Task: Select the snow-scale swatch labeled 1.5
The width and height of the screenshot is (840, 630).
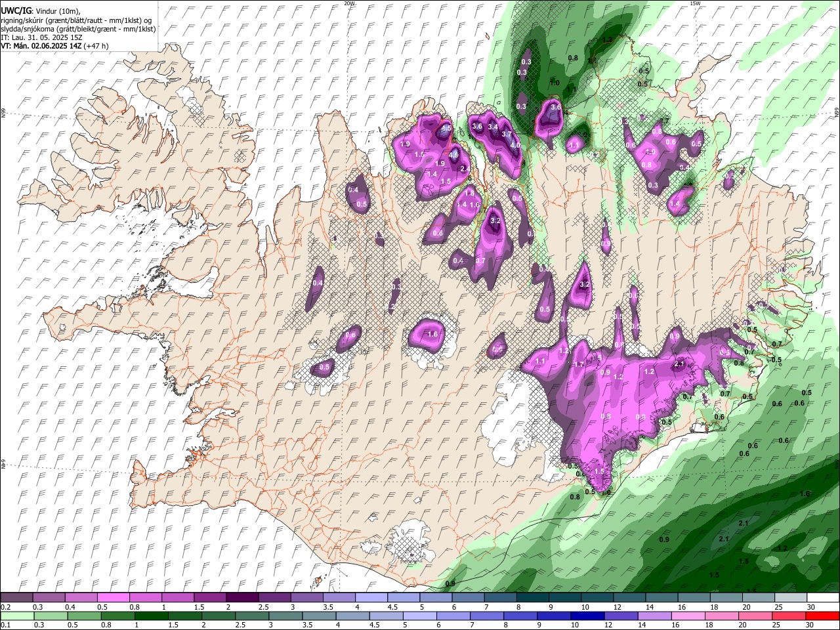Action: pos(209,598)
